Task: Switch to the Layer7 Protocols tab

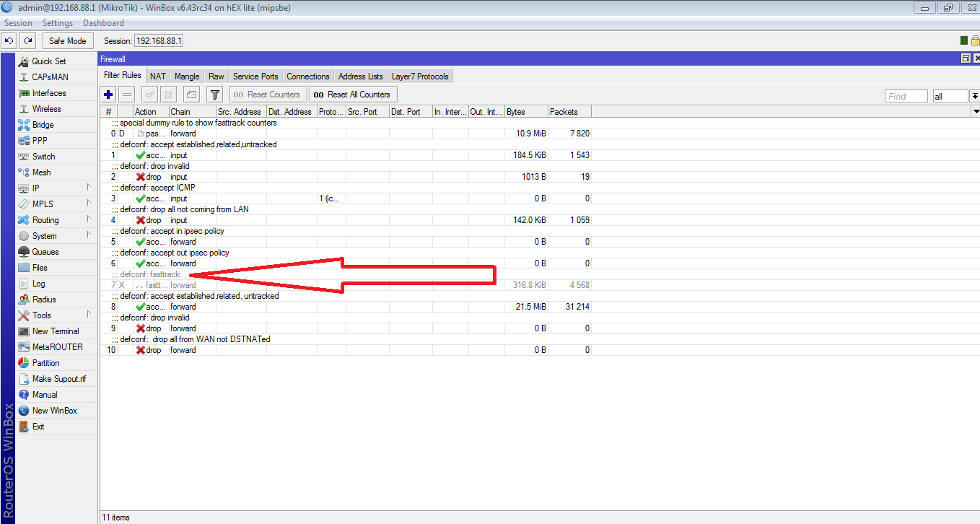Action: [x=420, y=77]
